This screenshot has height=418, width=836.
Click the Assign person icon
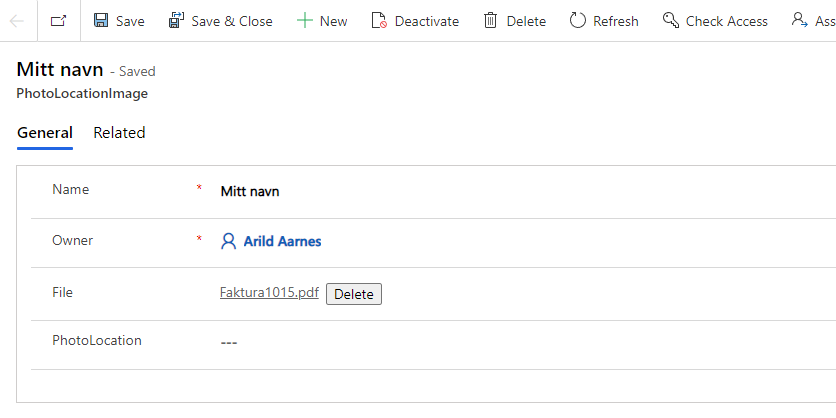[799, 21]
